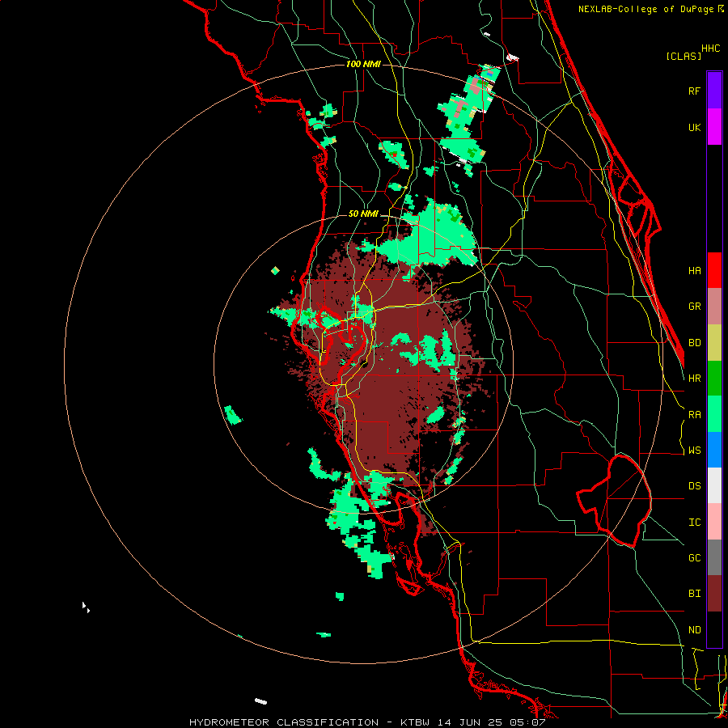Image resolution: width=728 pixels, height=728 pixels.
Task: Click the magenta UK color swatch
Action: (x=714, y=127)
